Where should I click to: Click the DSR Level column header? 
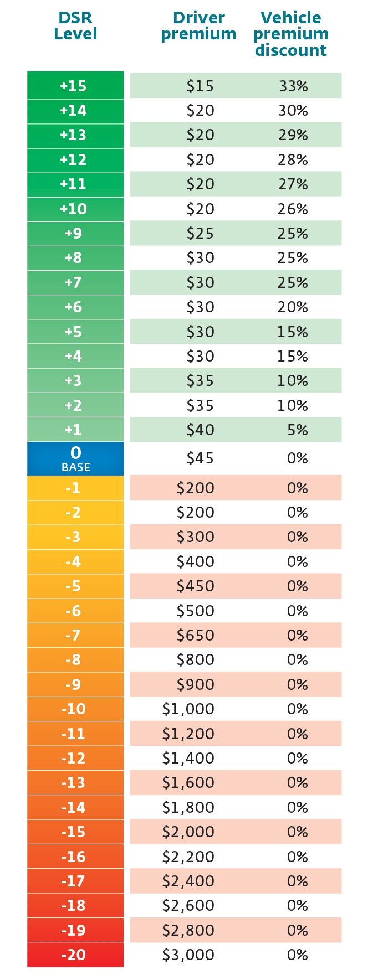pos(75,26)
